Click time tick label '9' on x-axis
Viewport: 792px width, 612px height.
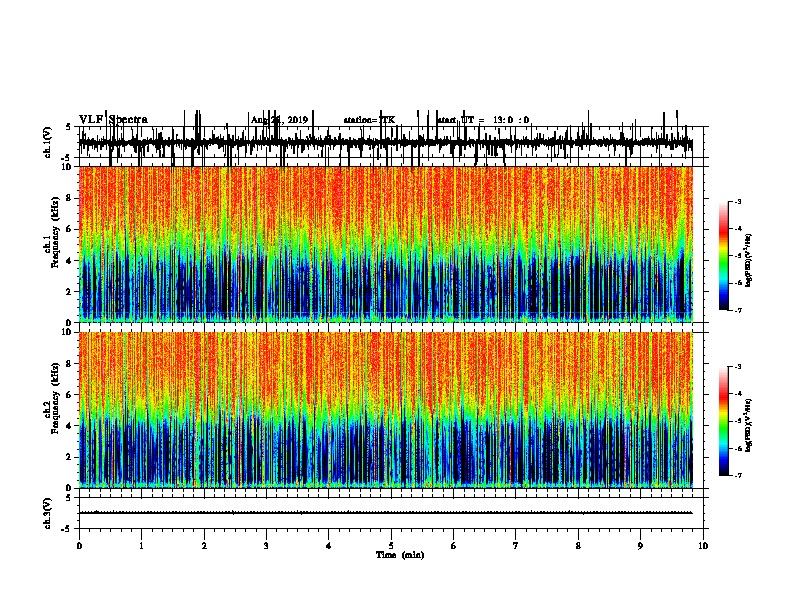point(640,546)
